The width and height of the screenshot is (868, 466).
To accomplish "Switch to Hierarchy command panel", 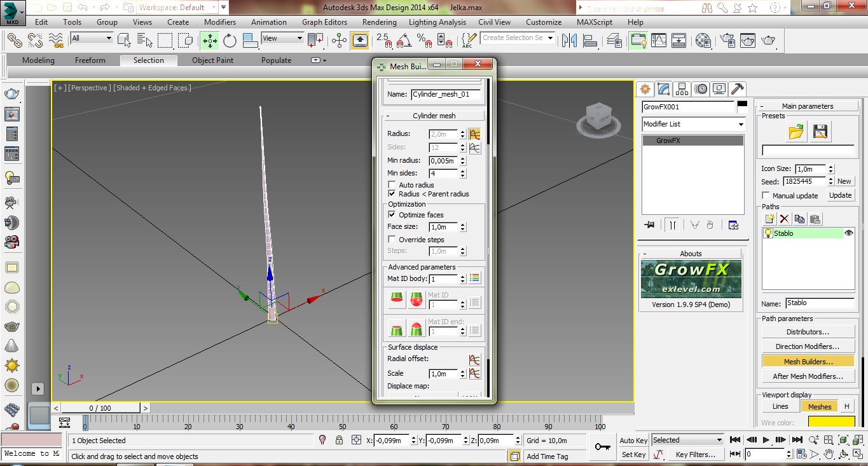I will [682, 89].
